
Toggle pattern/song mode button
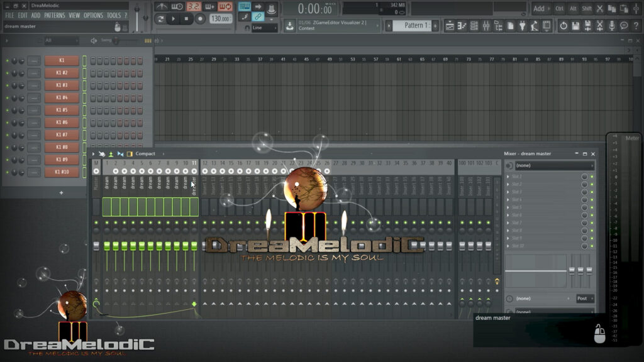pos(160,18)
